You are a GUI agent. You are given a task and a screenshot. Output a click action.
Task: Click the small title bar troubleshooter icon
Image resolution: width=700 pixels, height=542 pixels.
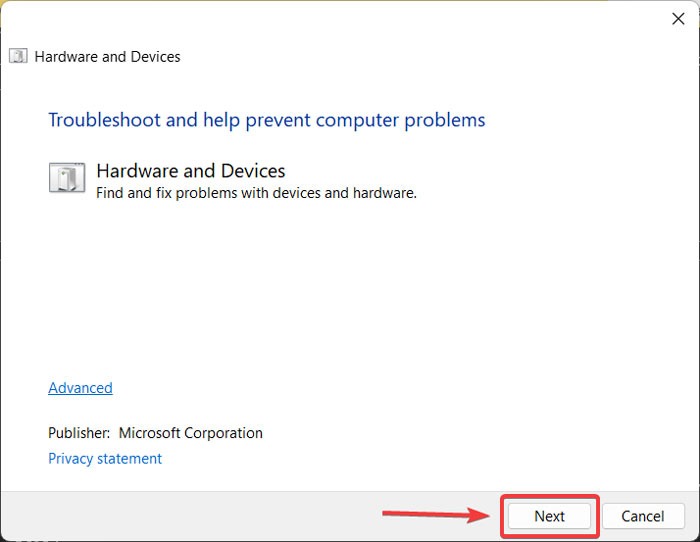tap(18, 56)
